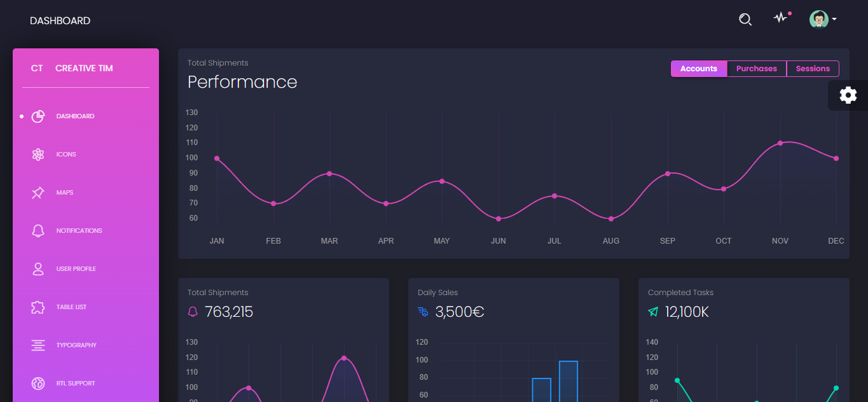The height and width of the screenshot is (402, 868).
Task: Click the NOV data point on Performance chart
Action: click(x=780, y=144)
